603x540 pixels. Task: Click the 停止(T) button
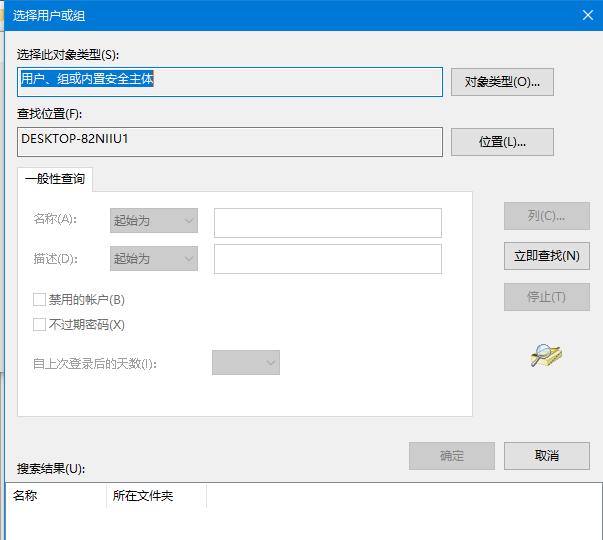546,297
